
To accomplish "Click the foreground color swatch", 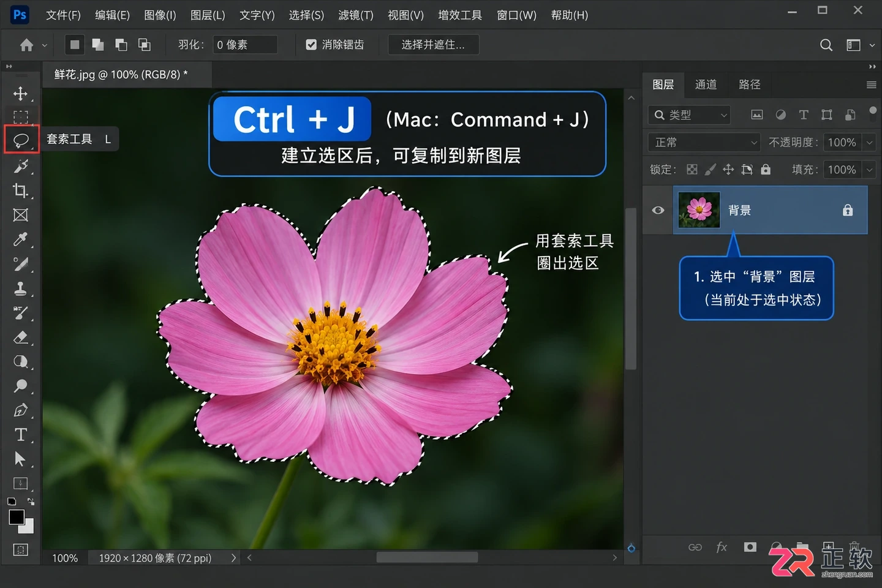I will click(16, 517).
